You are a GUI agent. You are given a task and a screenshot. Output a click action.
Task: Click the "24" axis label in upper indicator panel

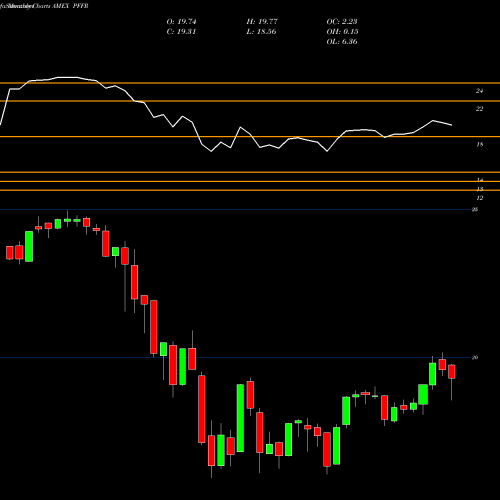(479, 91)
